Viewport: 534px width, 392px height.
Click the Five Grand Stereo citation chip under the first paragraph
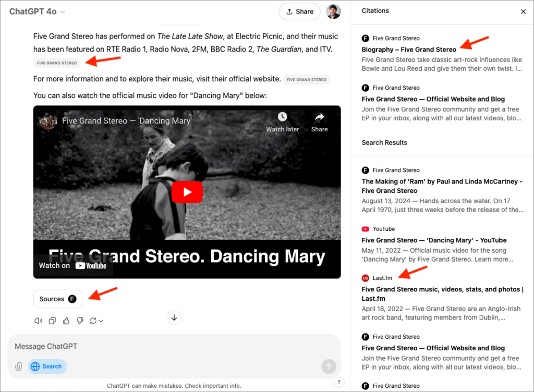[57, 63]
